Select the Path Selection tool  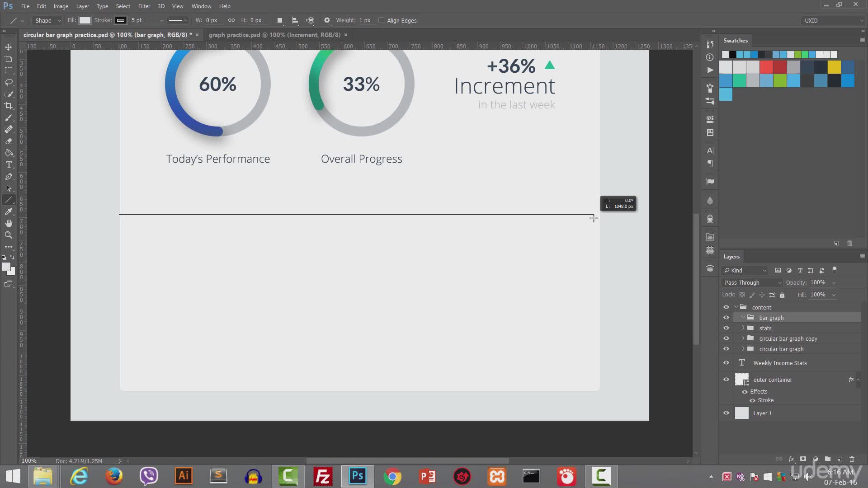coord(9,188)
